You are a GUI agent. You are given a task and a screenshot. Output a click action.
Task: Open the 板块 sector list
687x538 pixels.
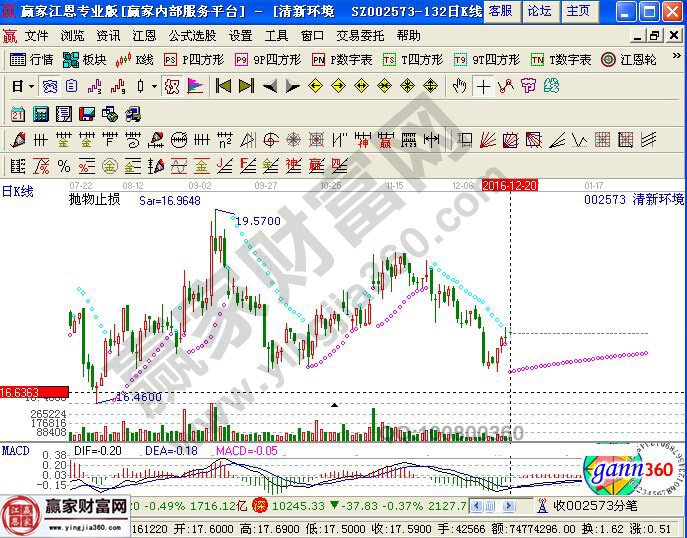coord(85,60)
